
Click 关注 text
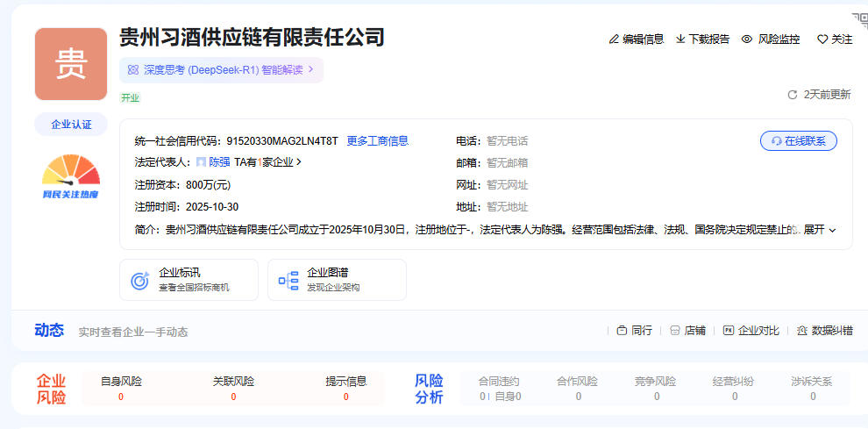click(x=842, y=39)
